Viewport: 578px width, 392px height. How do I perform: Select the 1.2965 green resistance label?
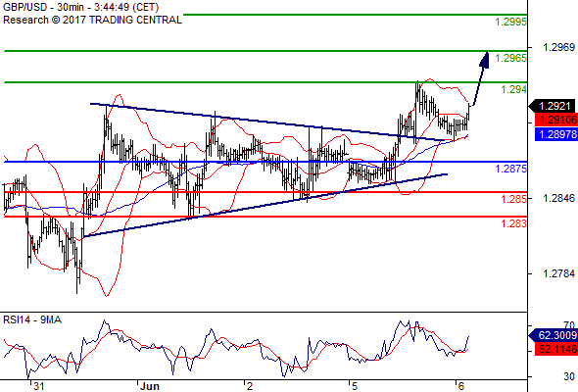(x=510, y=58)
